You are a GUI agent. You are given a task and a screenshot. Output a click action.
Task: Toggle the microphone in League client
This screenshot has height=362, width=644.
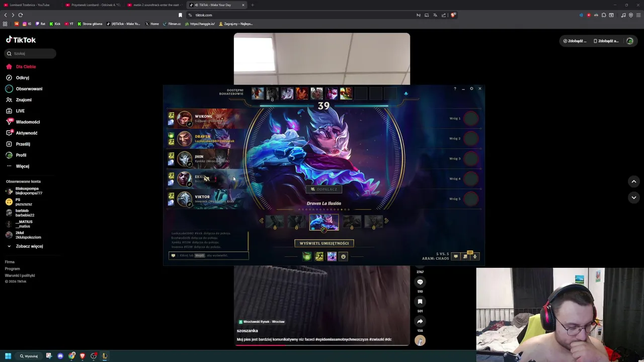[x=475, y=256]
